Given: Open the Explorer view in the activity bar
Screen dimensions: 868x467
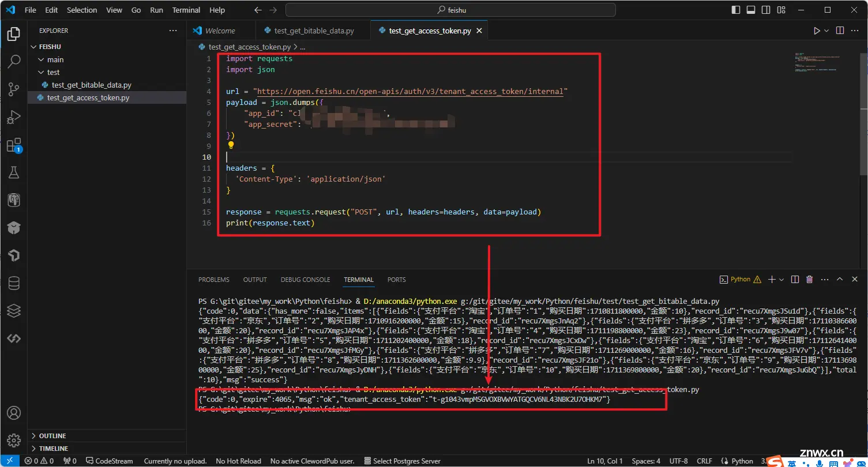Looking at the screenshot, I should pyautogui.click(x=13, y=33).
